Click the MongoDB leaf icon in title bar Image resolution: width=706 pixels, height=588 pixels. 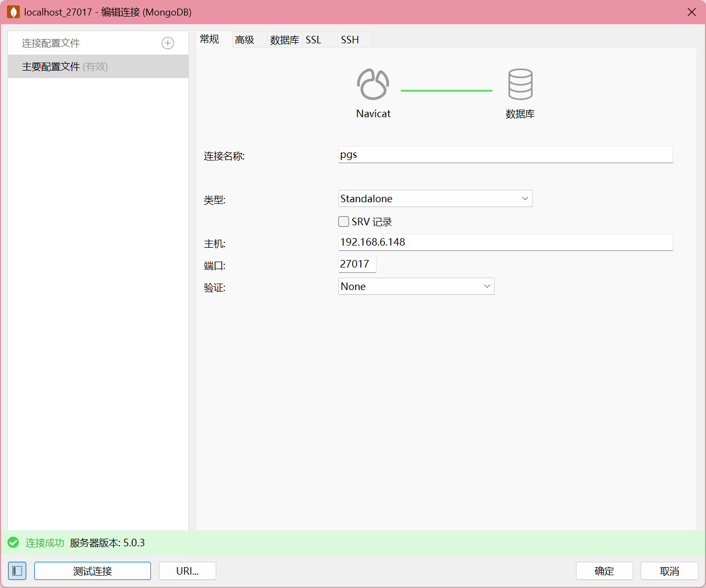click(13, 12)
